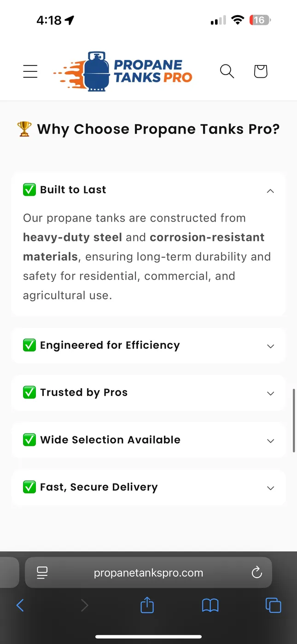Open Safari page settings reader icon
Screen dimensions: 297x644
[42, 573]
